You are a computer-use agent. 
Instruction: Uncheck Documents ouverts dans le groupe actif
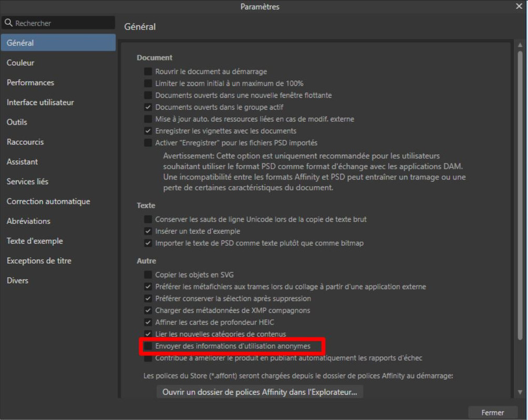(148, 107)
